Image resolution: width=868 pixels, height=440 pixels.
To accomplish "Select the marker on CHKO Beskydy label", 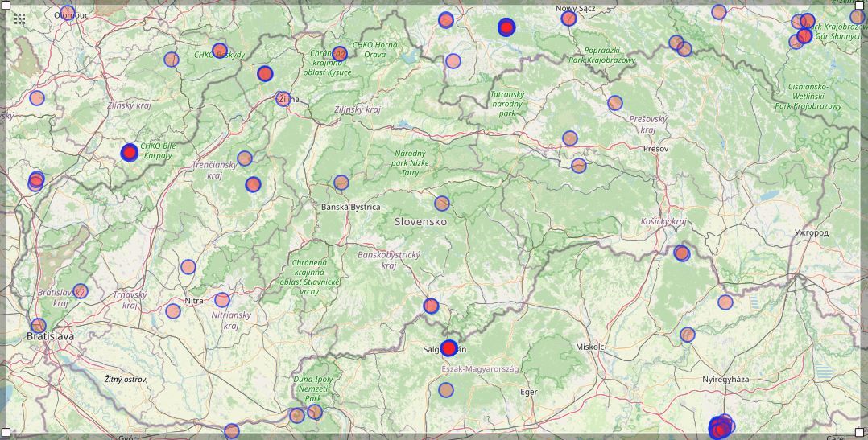I will pyautogui.click(x=220, y=50).
